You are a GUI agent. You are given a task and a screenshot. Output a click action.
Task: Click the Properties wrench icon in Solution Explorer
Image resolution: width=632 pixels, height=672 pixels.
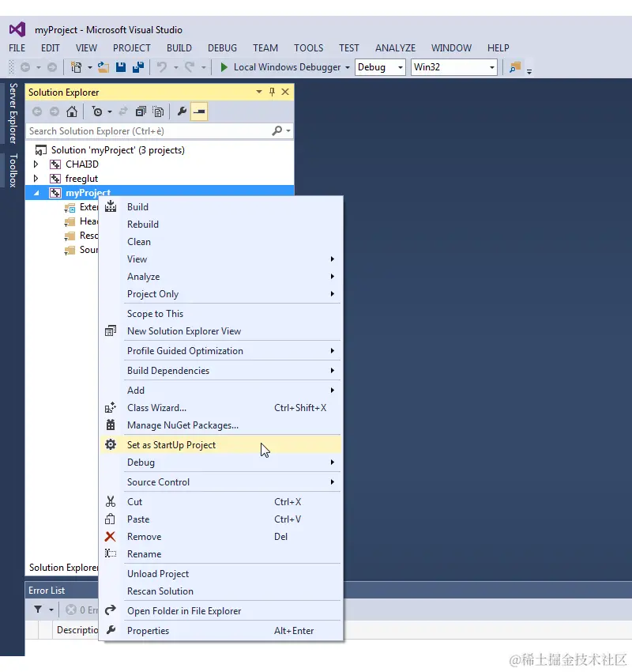tap(182, 111)
